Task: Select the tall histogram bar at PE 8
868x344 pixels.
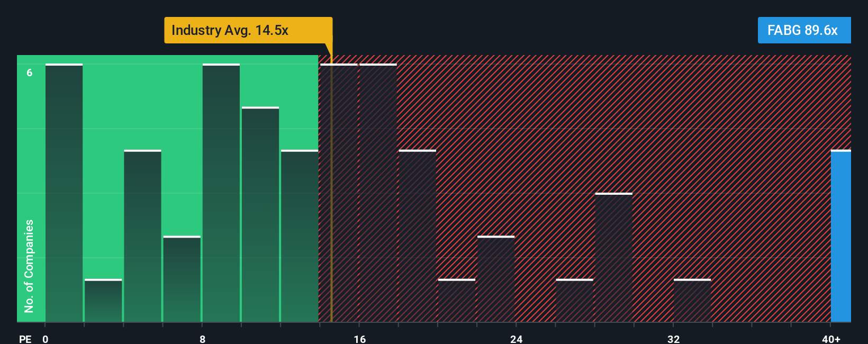Action: 221,193
